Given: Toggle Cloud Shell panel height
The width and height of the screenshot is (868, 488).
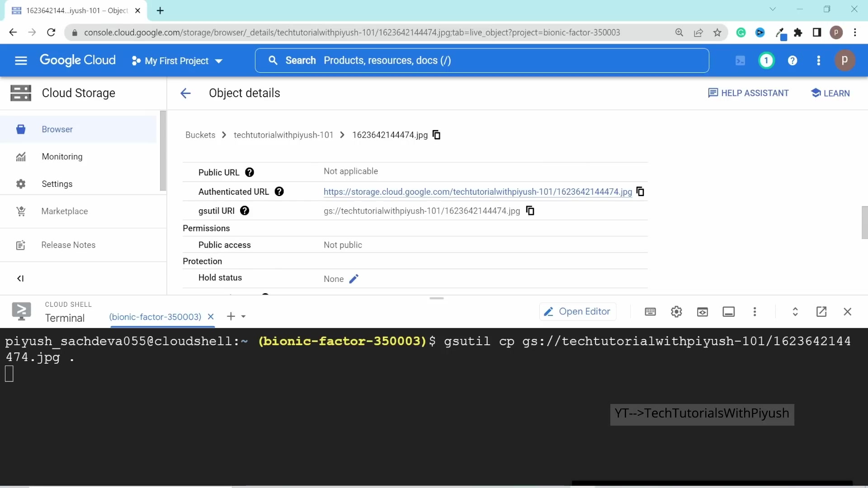Looking at the screenshot, I should pyautogui.click(x=795, y=312).
